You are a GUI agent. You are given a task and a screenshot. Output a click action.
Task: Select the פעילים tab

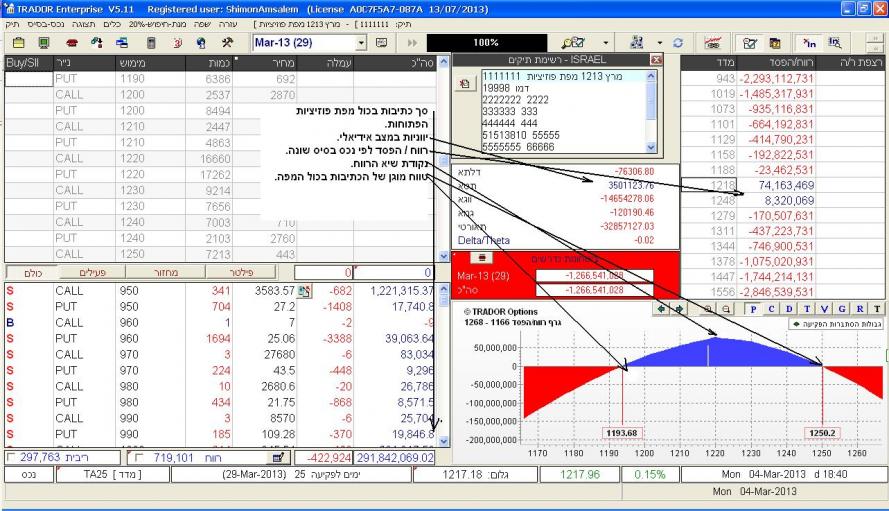point(92,273)
